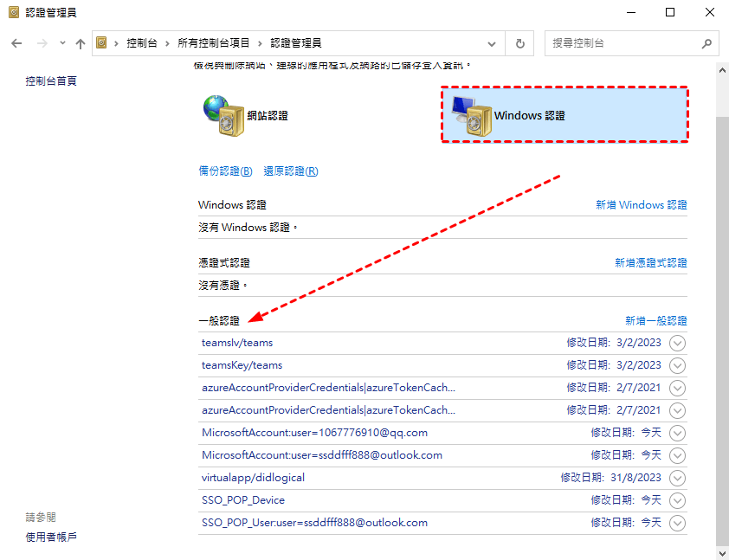Maximize the 認證管理員 window
The image size is (729, 560).
coord(670,12)
